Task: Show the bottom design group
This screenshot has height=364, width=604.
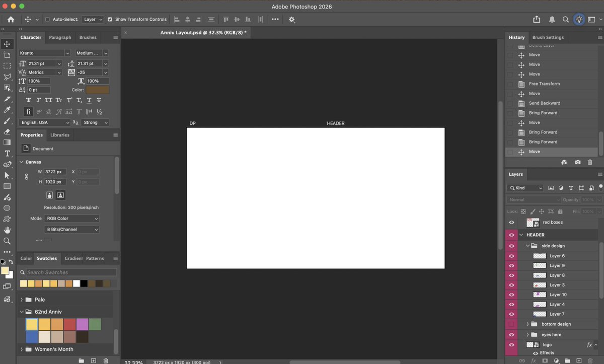Action: (511, 324)
